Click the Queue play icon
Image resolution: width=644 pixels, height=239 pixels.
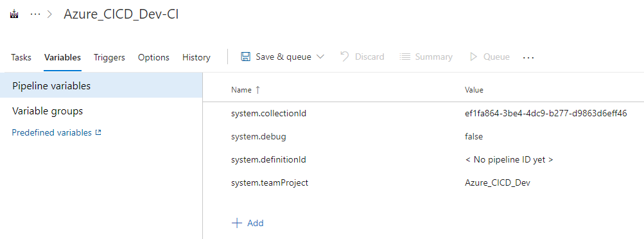pyautogui.click(x=474, y=57)
